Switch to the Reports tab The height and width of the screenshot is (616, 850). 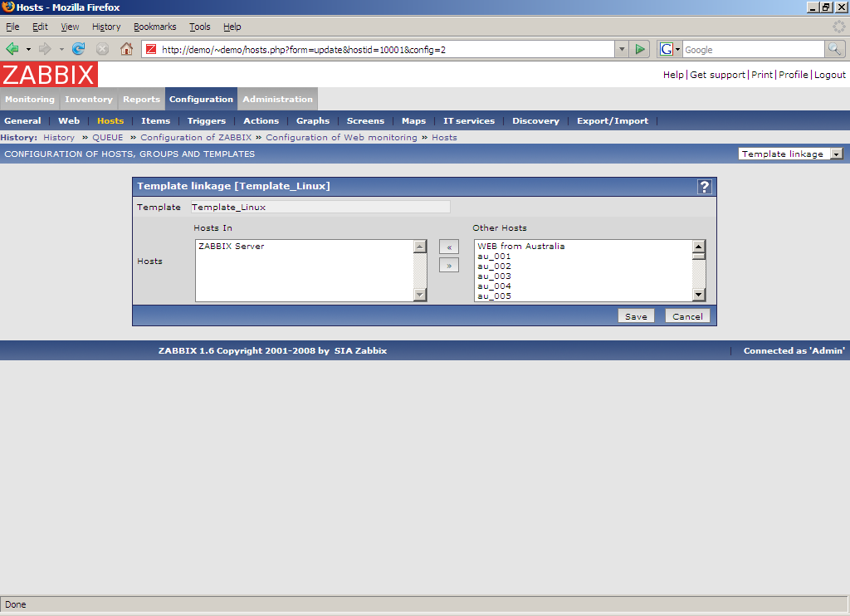click(141, 100)
